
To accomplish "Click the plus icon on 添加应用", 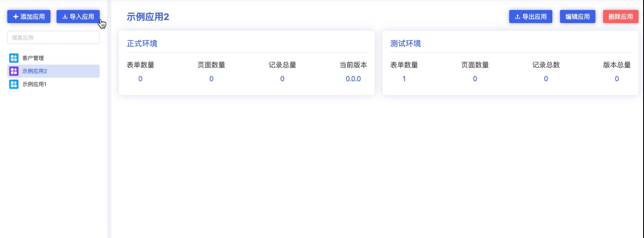I will (16, 17).
